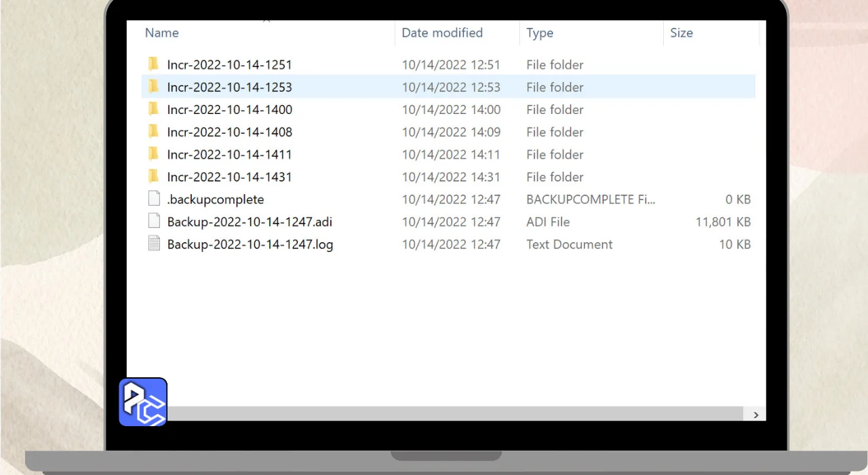Screen dimensions: 868x475
Task: Click the 10/14/2022 14:09 date cell
Action: coord(451,132)
